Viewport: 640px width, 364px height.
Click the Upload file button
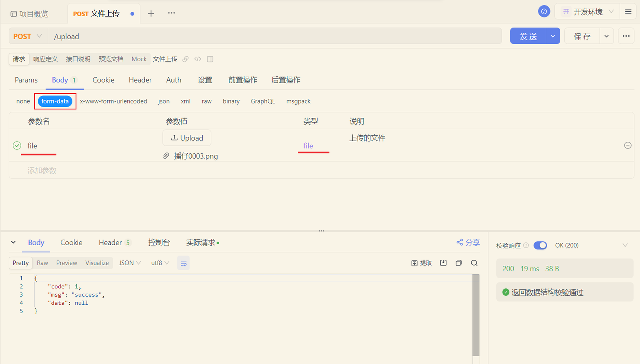(187, 138)
